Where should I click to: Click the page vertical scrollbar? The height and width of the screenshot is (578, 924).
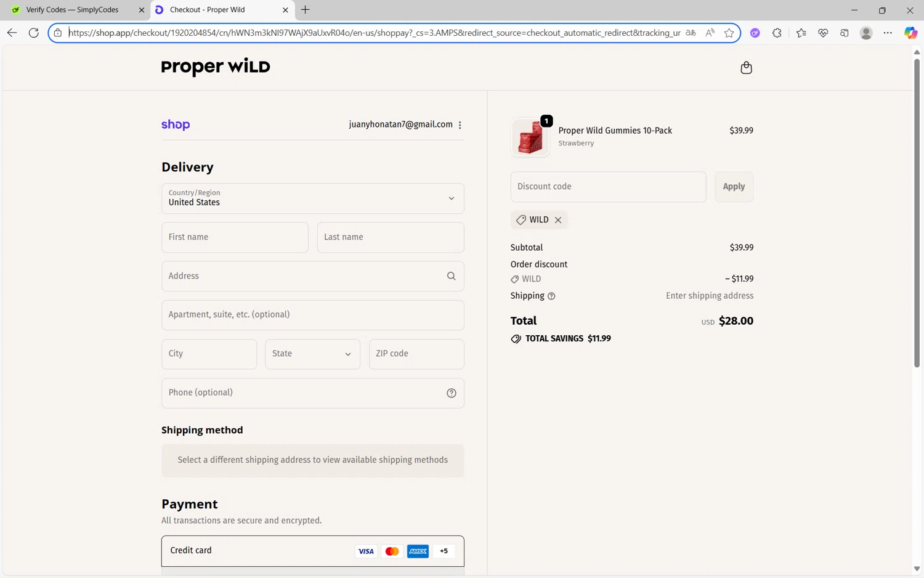point(917,213)
